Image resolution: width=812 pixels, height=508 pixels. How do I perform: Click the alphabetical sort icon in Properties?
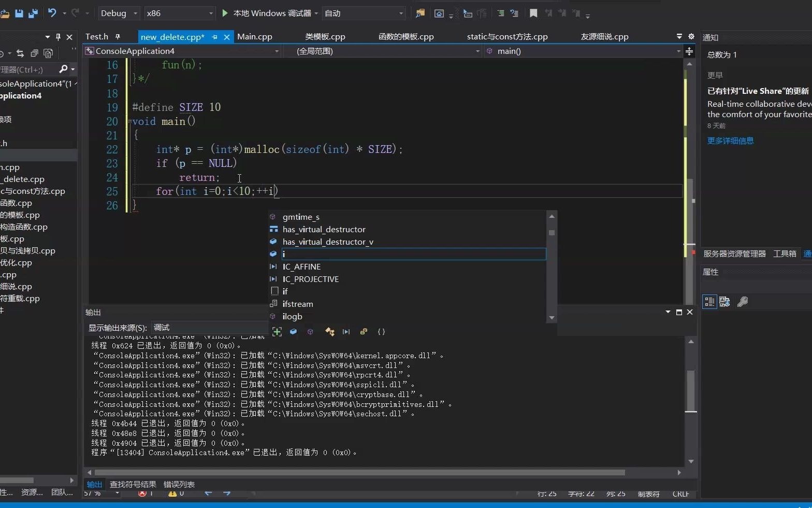[x=724, y=302]
